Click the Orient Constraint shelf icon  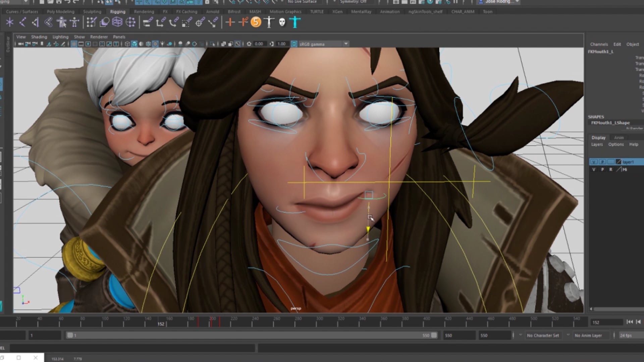[173, 22]
